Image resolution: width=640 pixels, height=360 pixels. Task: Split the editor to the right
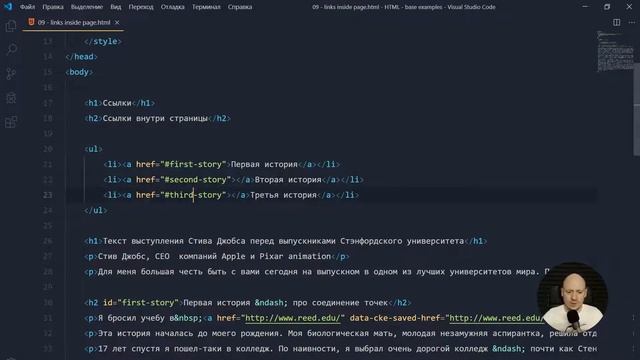616,22
